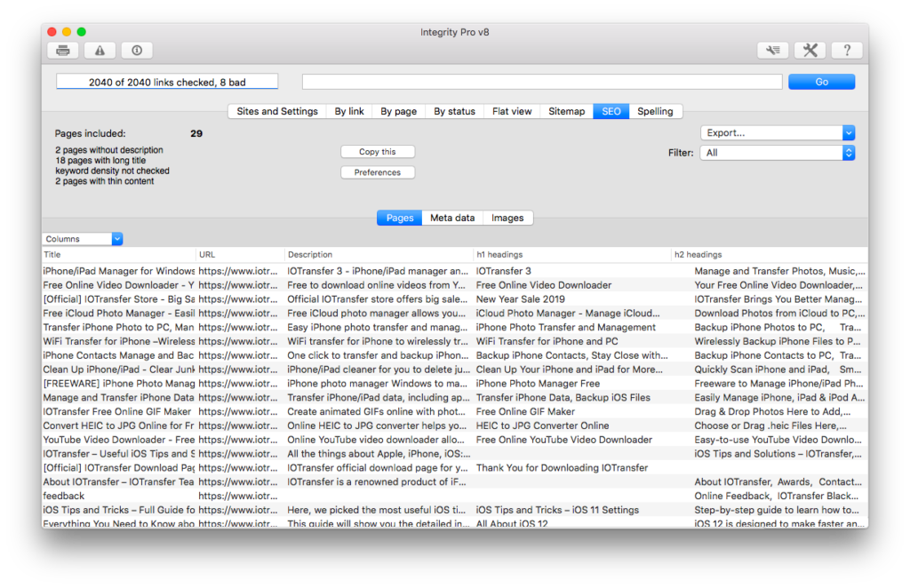Image resolution: width=910 pixels, height=588 pixels.
Task: Click the question mark help icon
Action: point(847,51)
